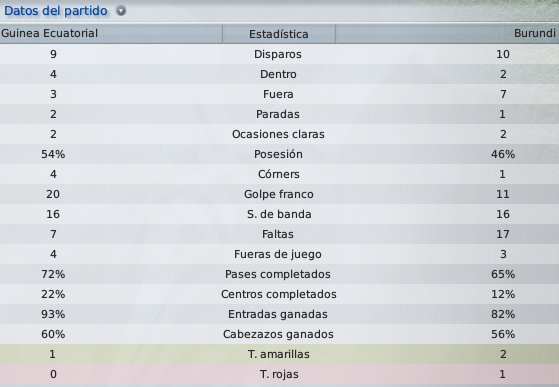This screenshot has width=559, height=387.
Task: Open the Datos del partido dropdown arrow
Action: 121,11
